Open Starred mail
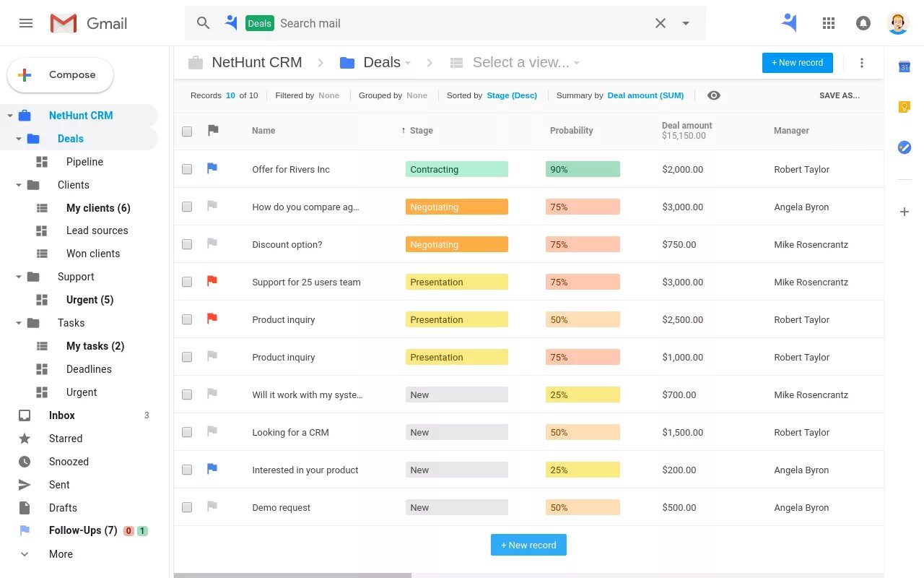Screen dimensions: 924x578 tap(66, 439)
